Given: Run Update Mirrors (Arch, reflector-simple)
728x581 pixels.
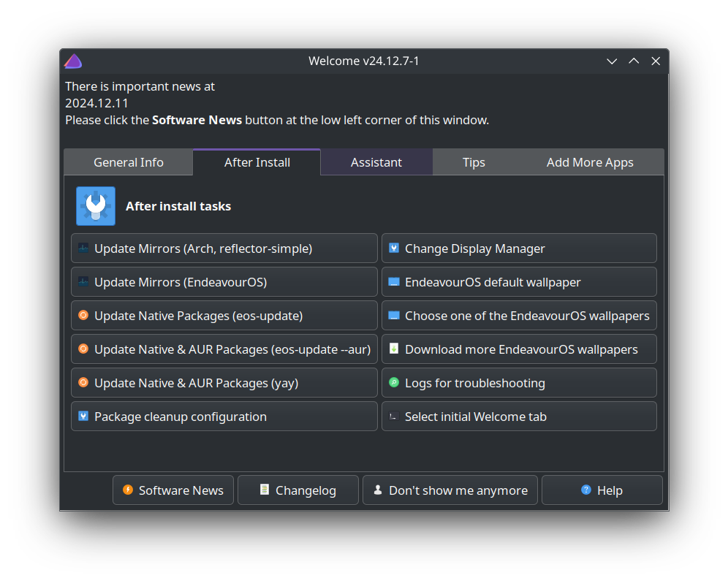Looking at the screenshot, I should (224, 248).
